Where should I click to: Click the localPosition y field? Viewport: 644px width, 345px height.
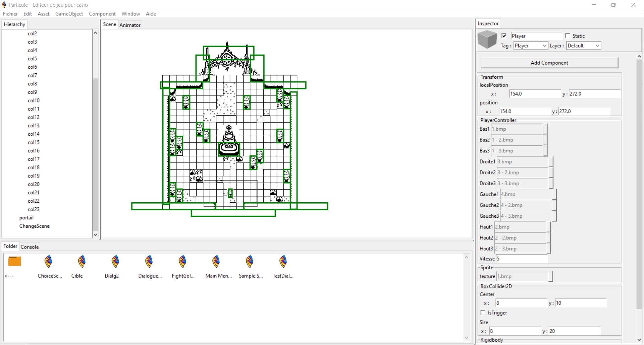[x=595, y=94]
